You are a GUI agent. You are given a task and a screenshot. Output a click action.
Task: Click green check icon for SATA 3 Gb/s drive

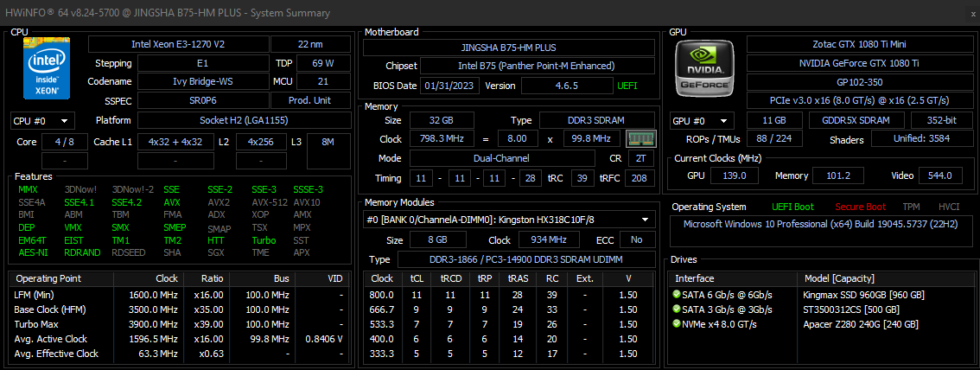click(677, 309)
